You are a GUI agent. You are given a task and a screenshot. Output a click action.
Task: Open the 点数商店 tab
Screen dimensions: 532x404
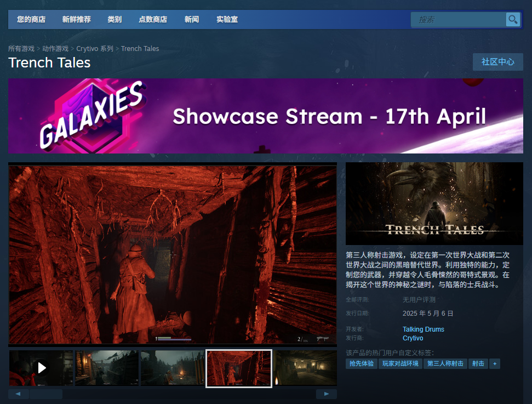coord(153,20)
